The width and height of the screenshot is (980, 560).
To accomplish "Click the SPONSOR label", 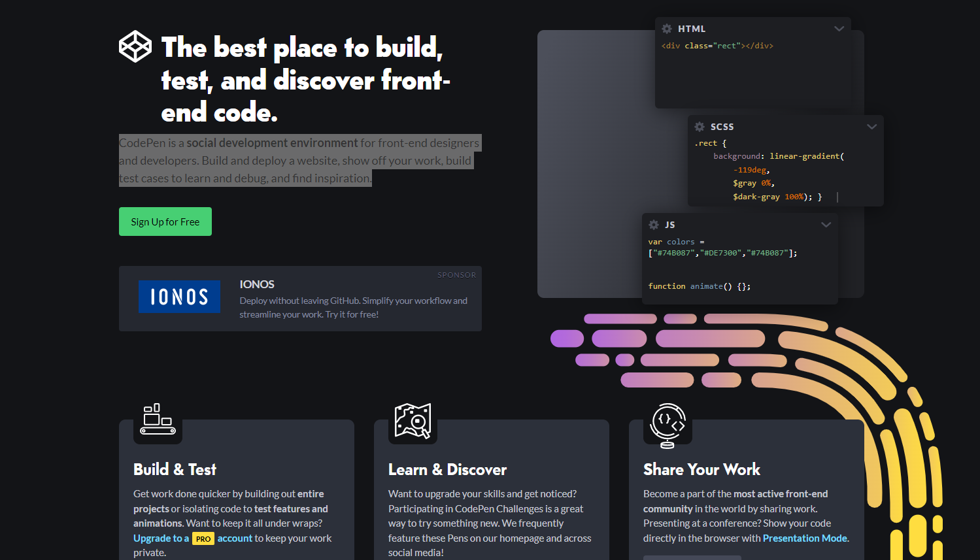I will coord(456,275).
